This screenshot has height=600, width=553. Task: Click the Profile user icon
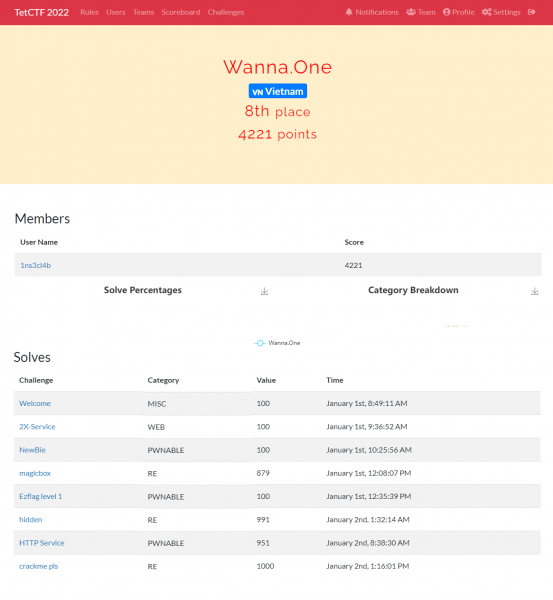[x=446, y=12]
